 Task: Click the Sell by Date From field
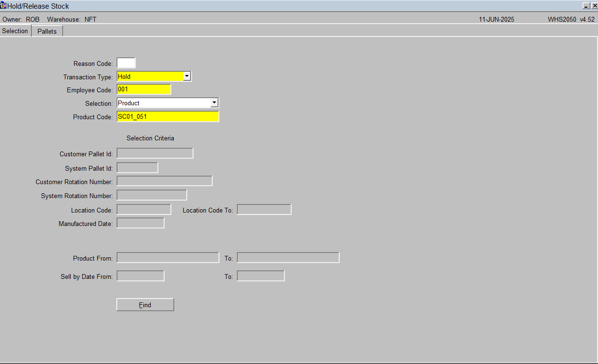[x=140, y=276]
